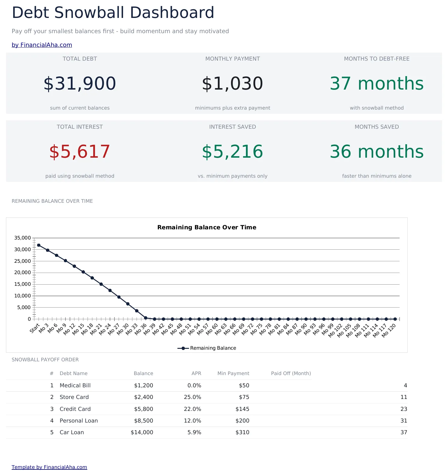
Task: Click the dashboard subtitle about smallest balances
Action: pos(120,31)
